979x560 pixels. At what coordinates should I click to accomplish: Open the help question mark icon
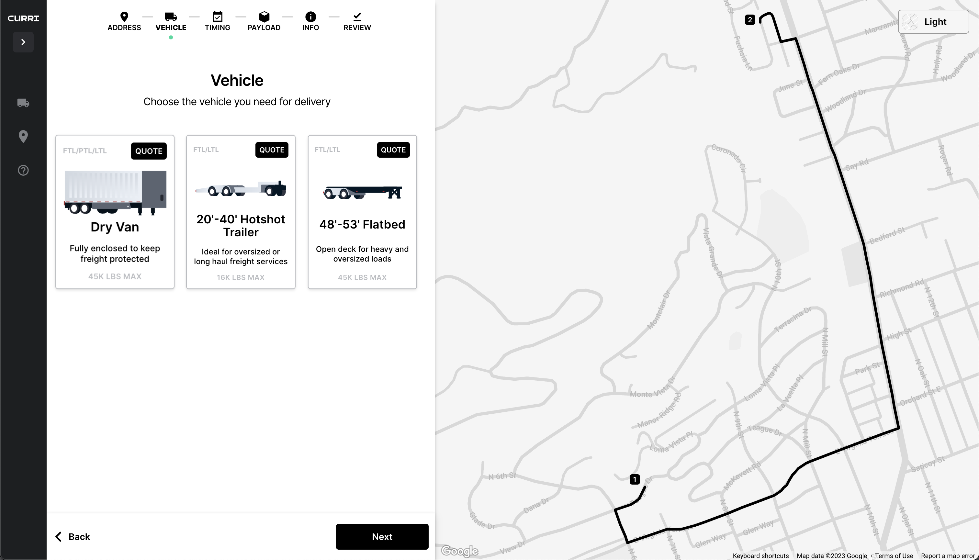(x=23, y=170)
